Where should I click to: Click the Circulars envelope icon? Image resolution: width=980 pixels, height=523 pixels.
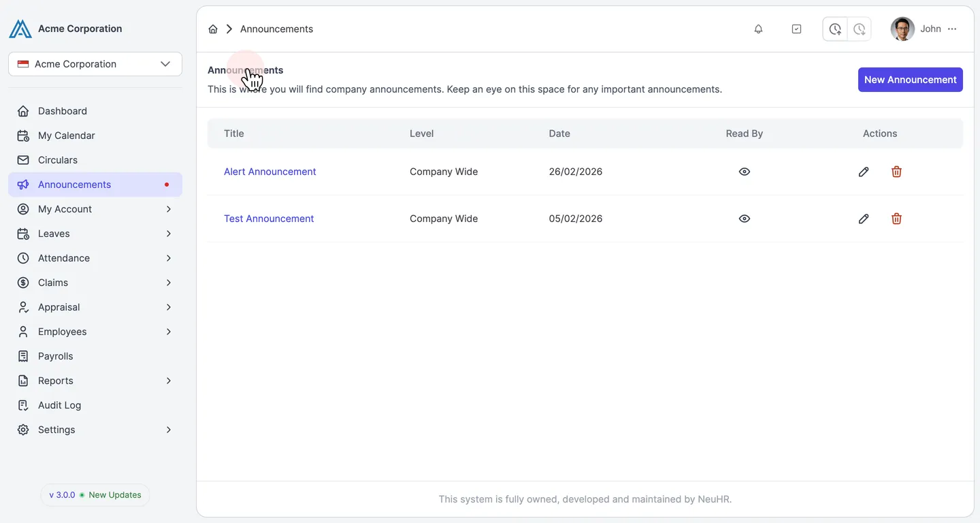click(23, 160)
